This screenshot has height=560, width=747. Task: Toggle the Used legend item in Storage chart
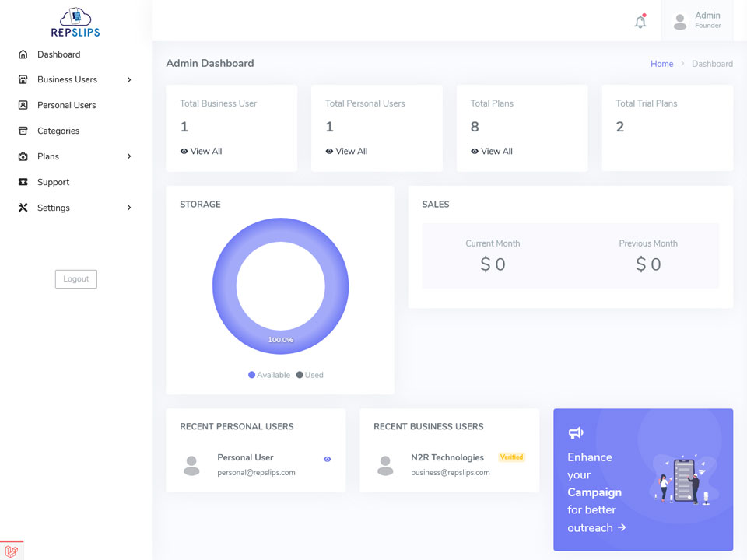[310, 375]
